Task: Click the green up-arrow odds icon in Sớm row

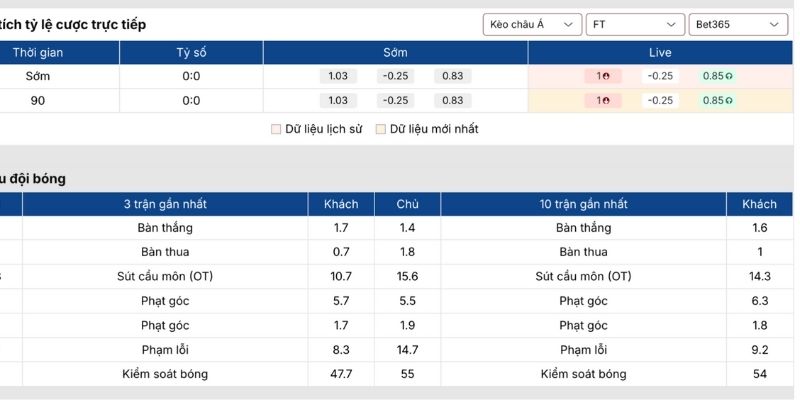Action: 730,76
